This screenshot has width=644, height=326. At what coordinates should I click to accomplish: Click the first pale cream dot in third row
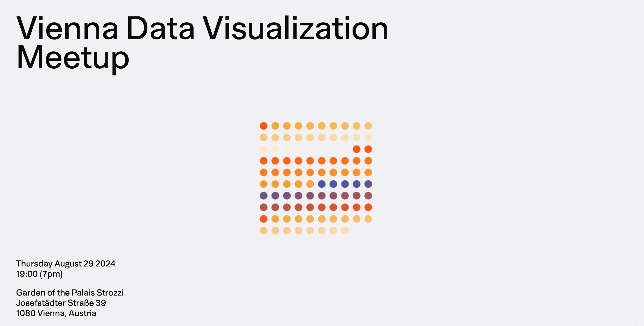(263, 149)
